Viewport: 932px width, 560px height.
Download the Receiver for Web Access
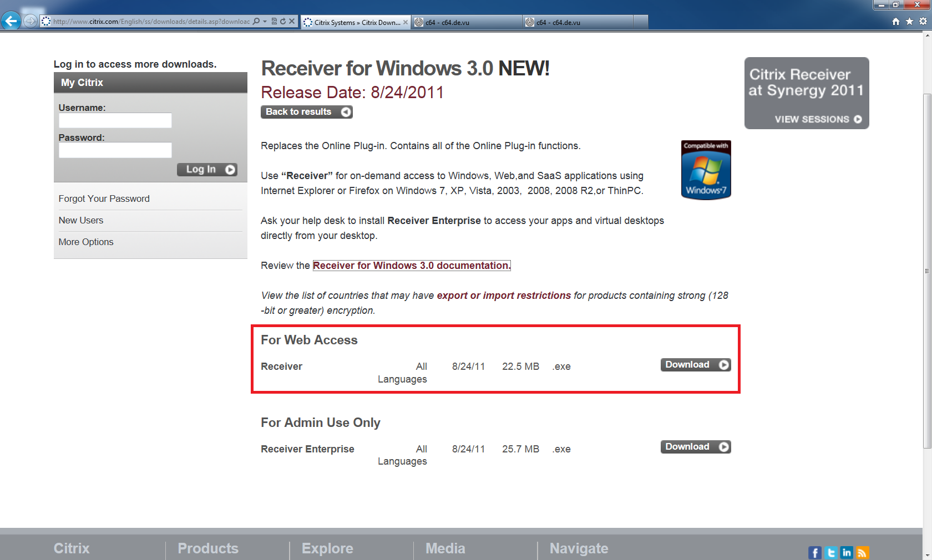click(695, 365)
